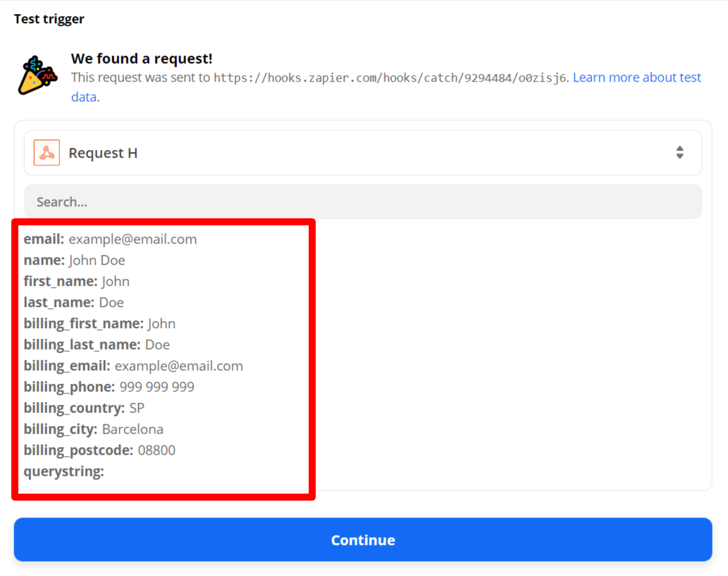Select the Request H label text
This screenshot has width=728, height=576.
103,153
